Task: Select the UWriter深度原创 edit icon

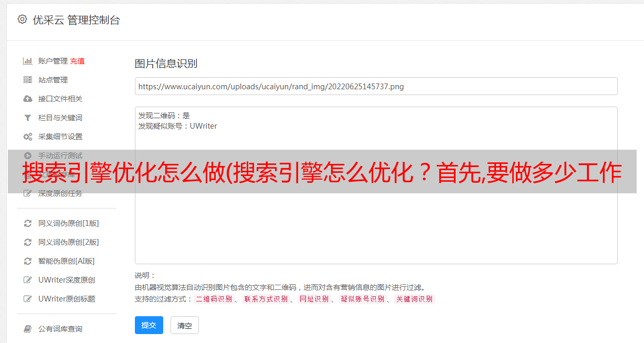Action: point(28,280)
